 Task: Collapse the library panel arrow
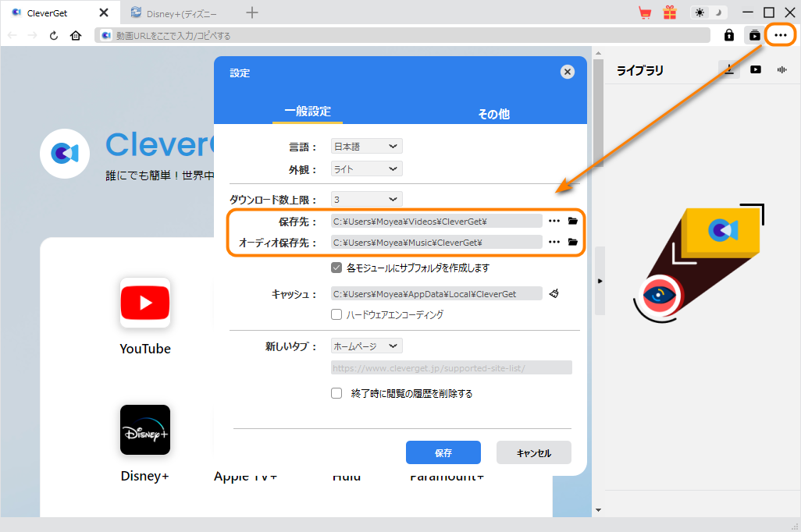(600, 281)
